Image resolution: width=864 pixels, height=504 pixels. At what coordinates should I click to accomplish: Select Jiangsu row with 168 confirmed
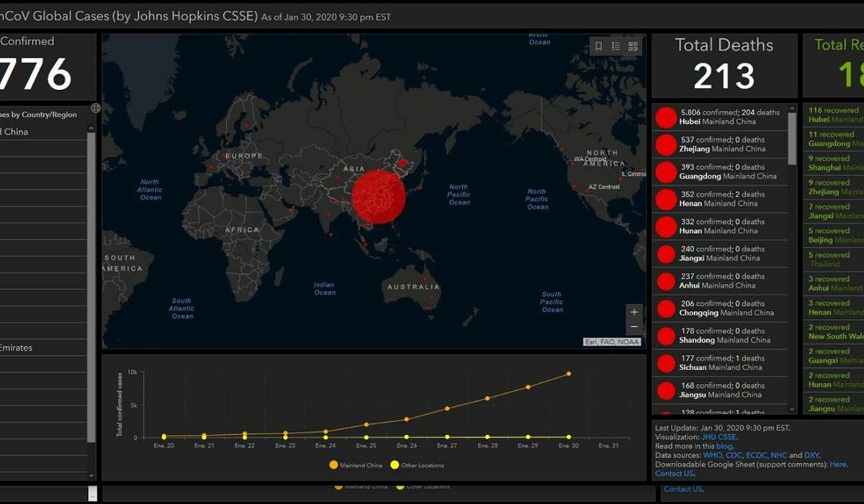coord(720,391)
